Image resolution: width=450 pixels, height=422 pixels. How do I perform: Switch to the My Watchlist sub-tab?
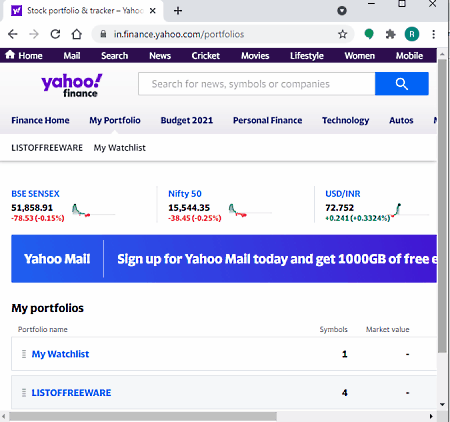coord(119,148)
